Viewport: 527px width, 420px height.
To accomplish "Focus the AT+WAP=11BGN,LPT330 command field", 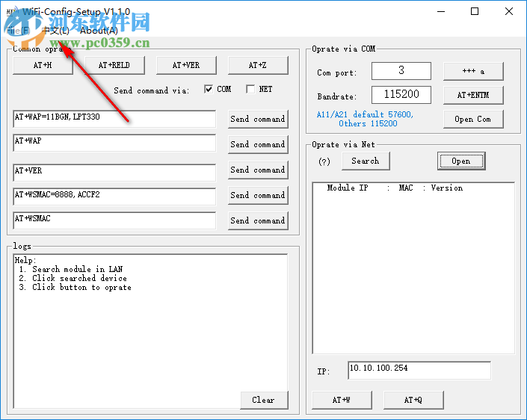I will (x=114, y=119).
